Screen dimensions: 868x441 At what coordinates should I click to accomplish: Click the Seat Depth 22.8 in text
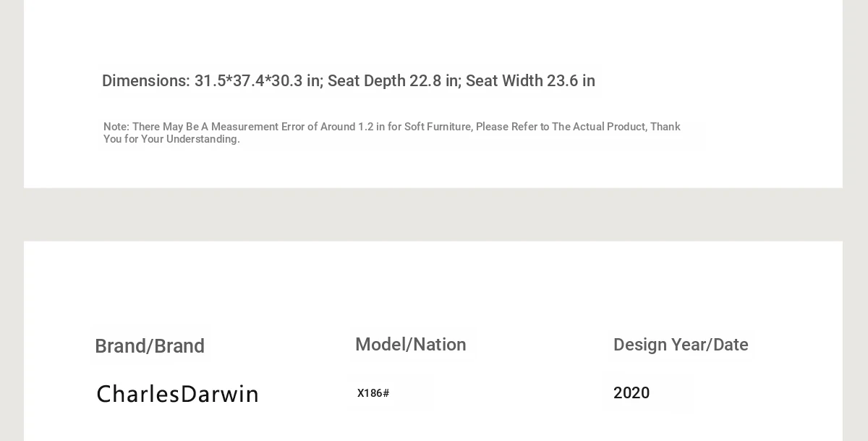(393, 81)
